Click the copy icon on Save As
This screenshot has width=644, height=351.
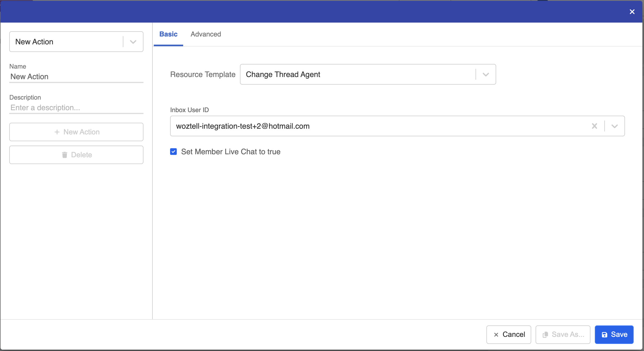point(545,335)
